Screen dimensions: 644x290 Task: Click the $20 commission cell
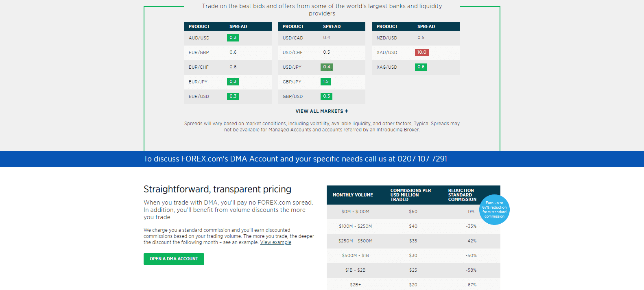tap(413, 285)
